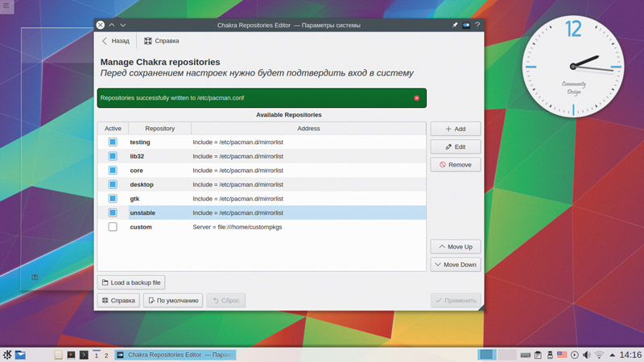Go back using the Назад arrow

tap(115, 41)
